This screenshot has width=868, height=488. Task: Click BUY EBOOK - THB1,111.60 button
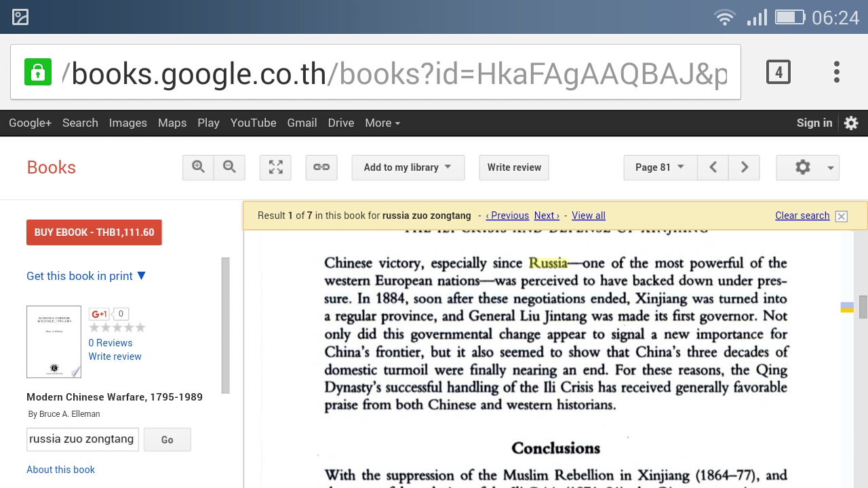pyautogui.click(x=94, y=232)
